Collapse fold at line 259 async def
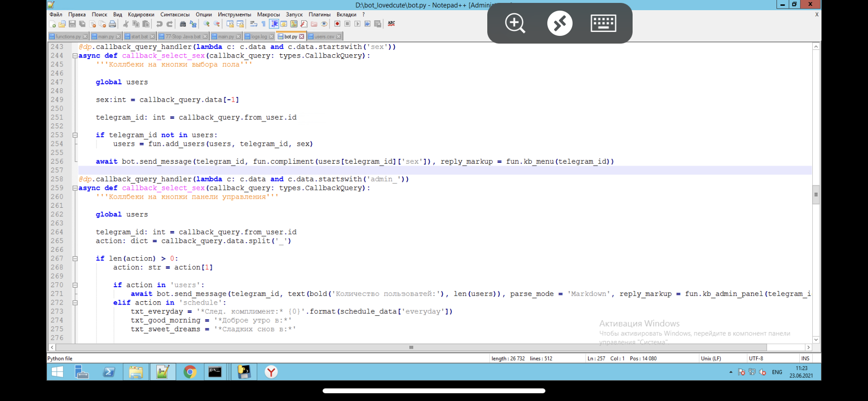The image size is (868, 401). pyautogui.click(x=75, y=188)
